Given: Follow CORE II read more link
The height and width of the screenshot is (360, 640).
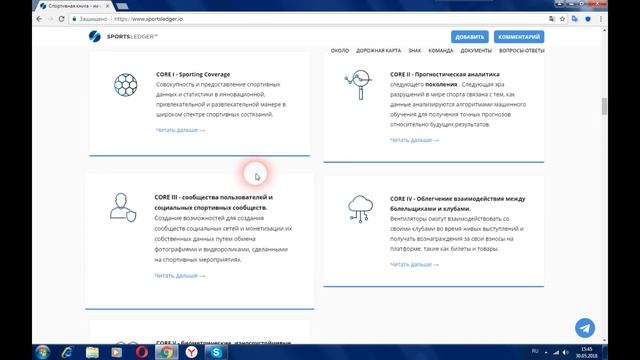Looking at the screenshot, I should click(x=414, y=140).
